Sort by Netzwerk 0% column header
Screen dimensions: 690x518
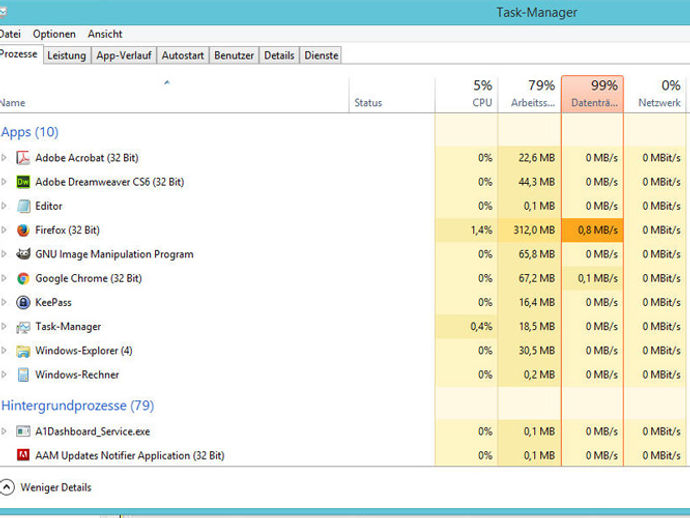tap(655, 95)
